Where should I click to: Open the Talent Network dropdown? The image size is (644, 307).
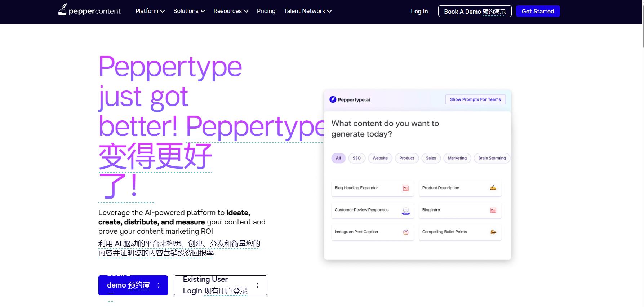point(308,11)
